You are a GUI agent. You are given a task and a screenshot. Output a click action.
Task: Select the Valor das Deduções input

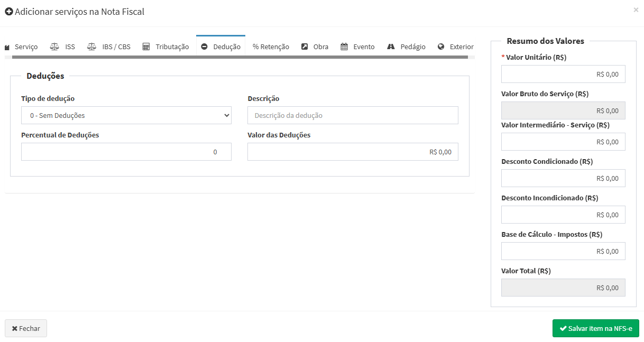353,152
